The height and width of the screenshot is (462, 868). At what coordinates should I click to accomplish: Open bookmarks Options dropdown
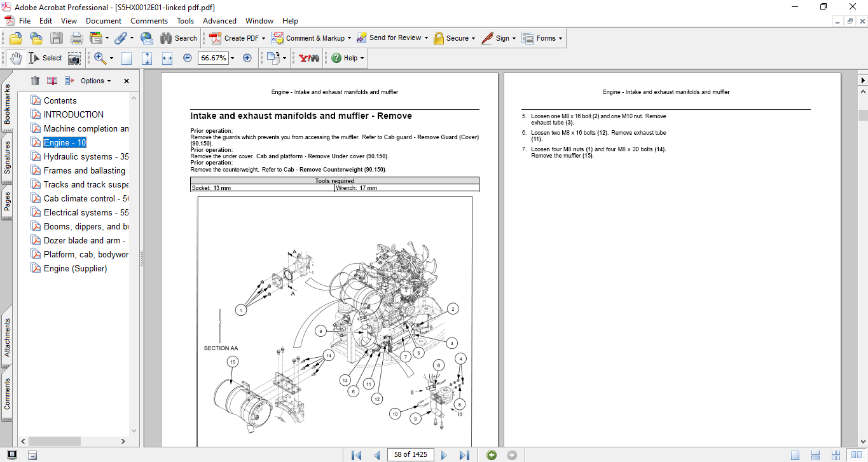point(96,81)
